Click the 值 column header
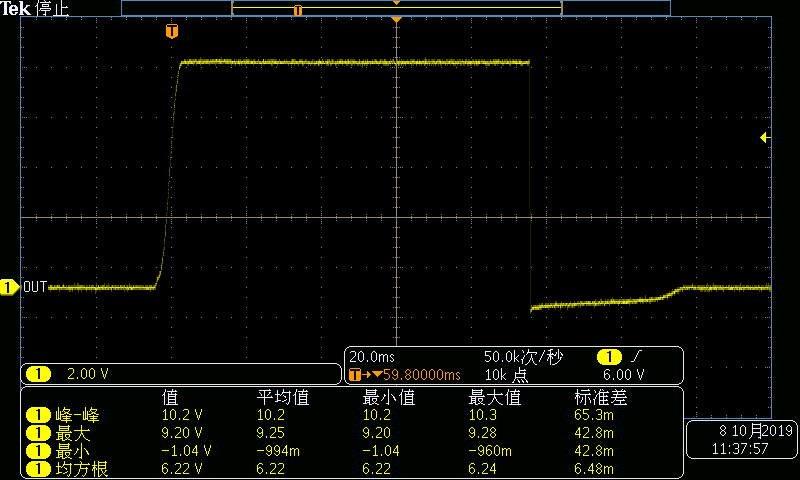 [170, 397]
